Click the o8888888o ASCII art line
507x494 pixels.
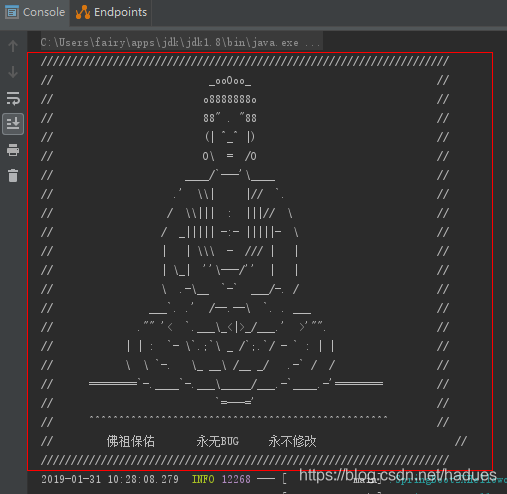[x=230, y=100]
